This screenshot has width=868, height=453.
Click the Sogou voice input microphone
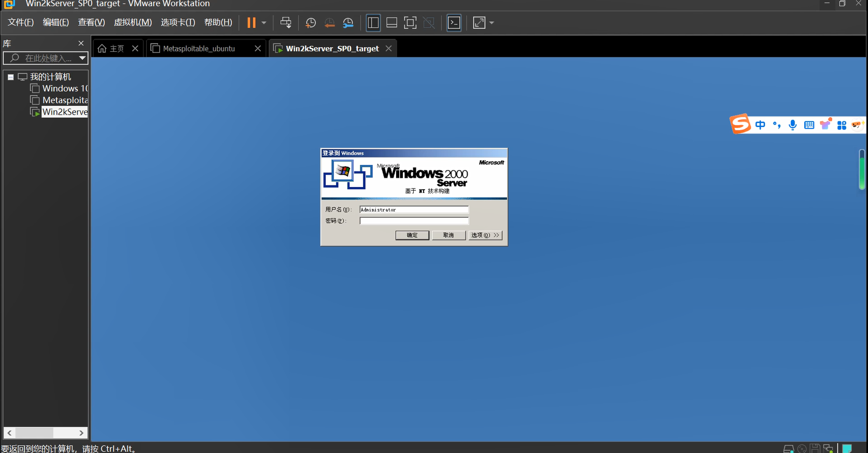pyautogui.click(x=793, y=125)
